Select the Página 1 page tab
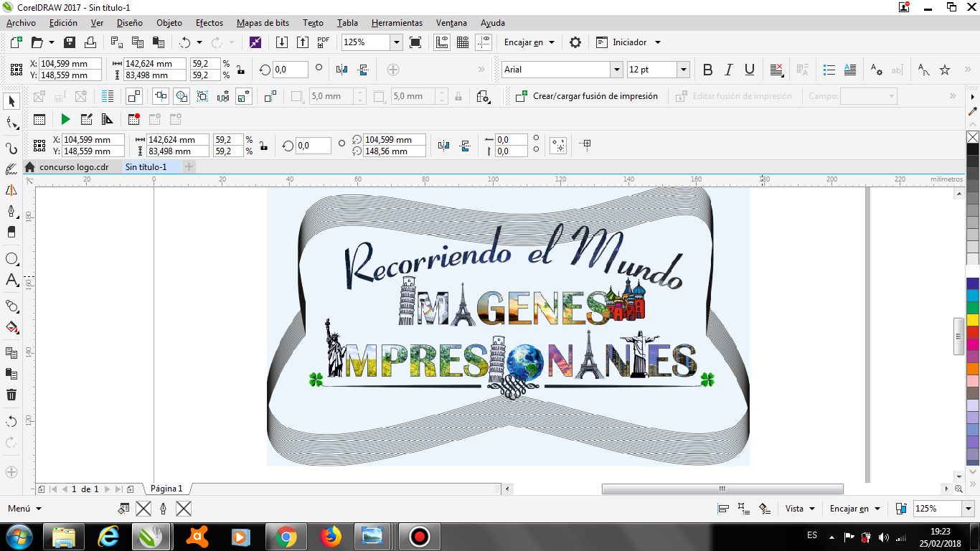Viewport: 980px width, 551px height. tap(166, 489)
